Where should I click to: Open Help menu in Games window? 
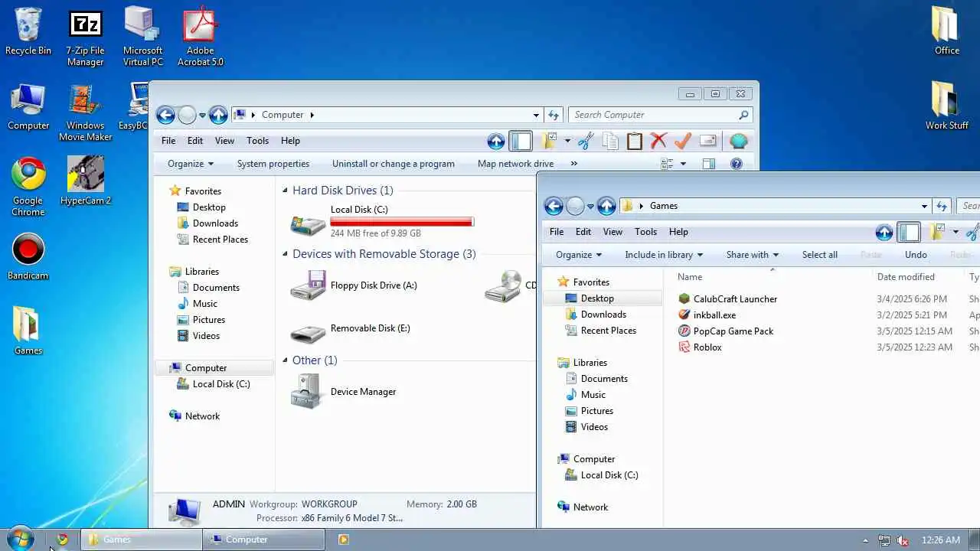[x=678, y=232]
